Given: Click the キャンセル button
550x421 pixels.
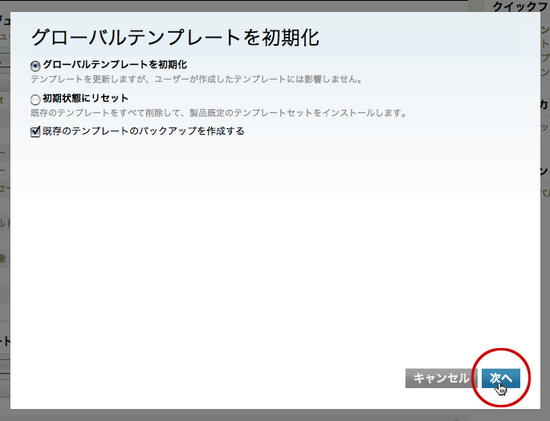Looking at the screenshot, I should click(441, 378).
